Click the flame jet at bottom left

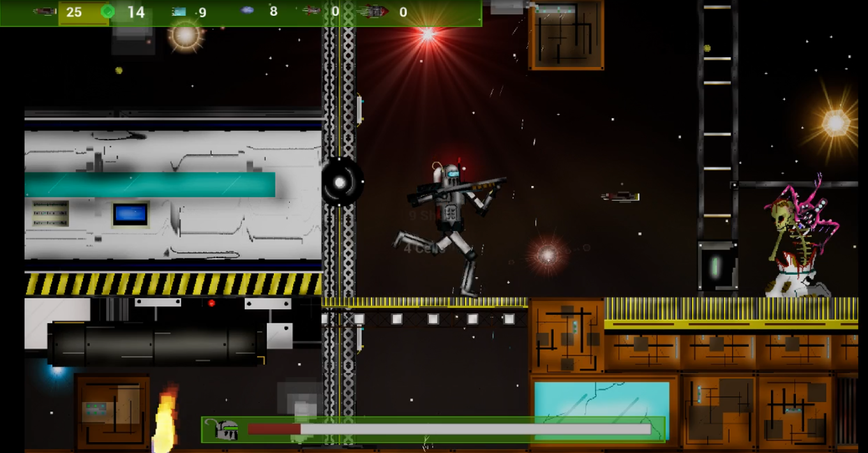(165, 418)
